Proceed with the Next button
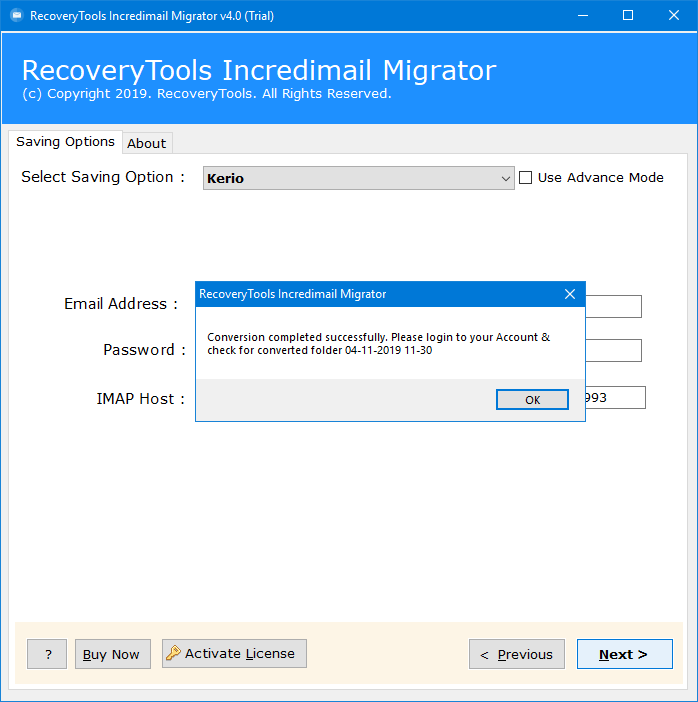The height and width of the screenshot is (702, 698). [625, 654]
